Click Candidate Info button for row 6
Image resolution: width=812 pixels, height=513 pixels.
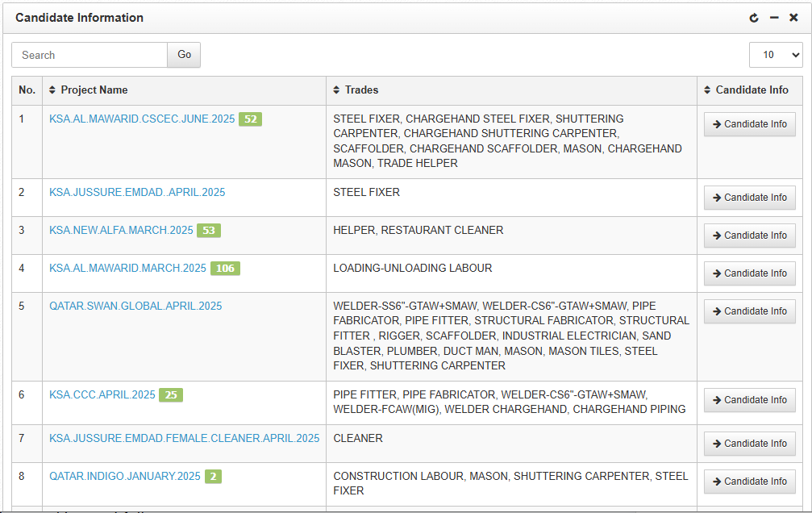point(749,400)
